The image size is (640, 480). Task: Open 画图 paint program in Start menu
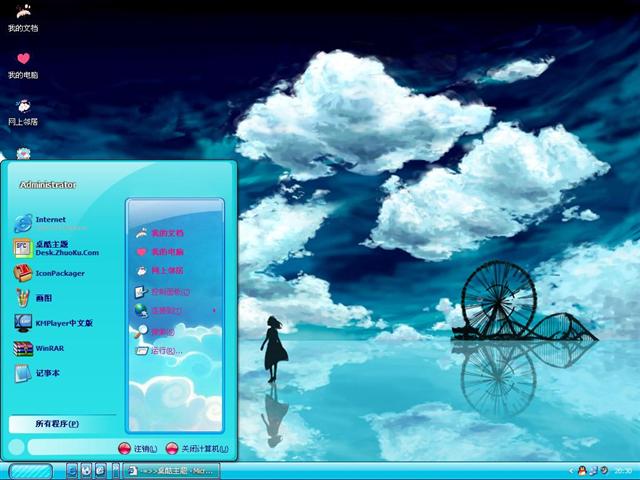(33, 298)
